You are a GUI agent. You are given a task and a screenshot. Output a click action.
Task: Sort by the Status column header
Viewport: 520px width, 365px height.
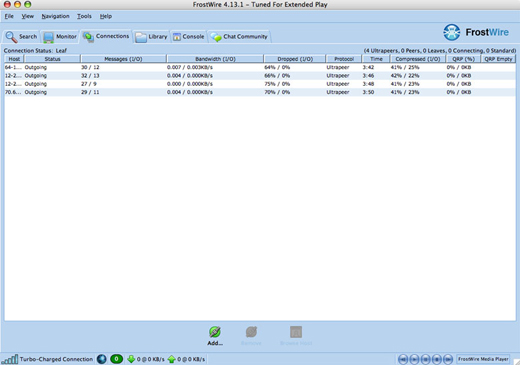52,59
